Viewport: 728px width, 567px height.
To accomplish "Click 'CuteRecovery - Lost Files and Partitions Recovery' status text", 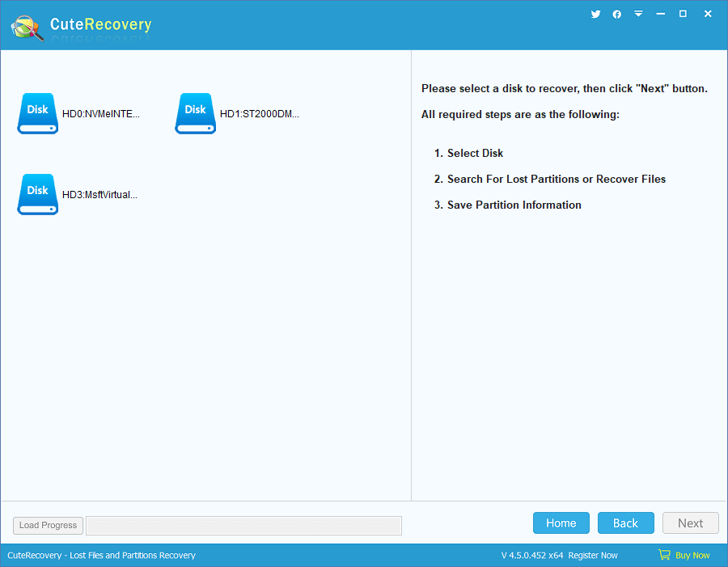I will (x=101, y=555).
